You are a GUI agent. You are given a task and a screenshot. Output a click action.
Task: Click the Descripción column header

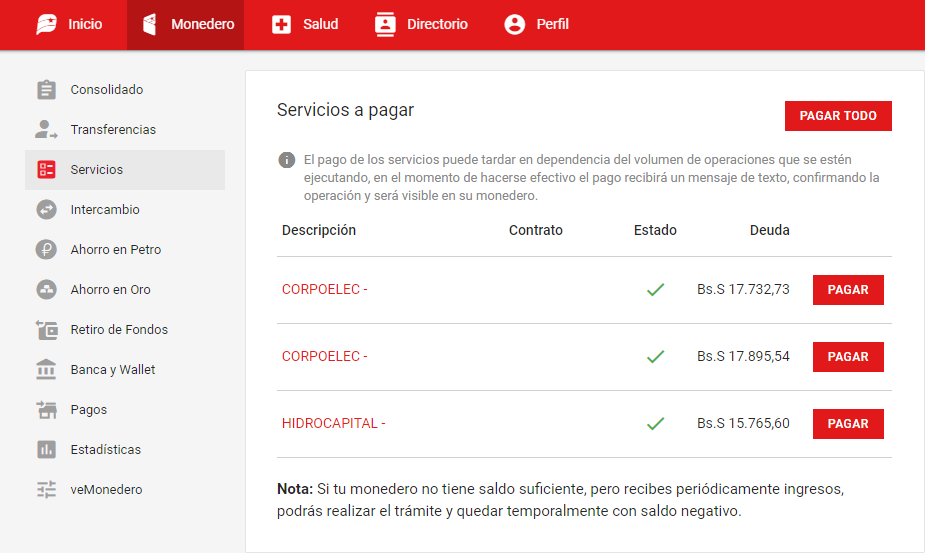(x=319, y=230)
